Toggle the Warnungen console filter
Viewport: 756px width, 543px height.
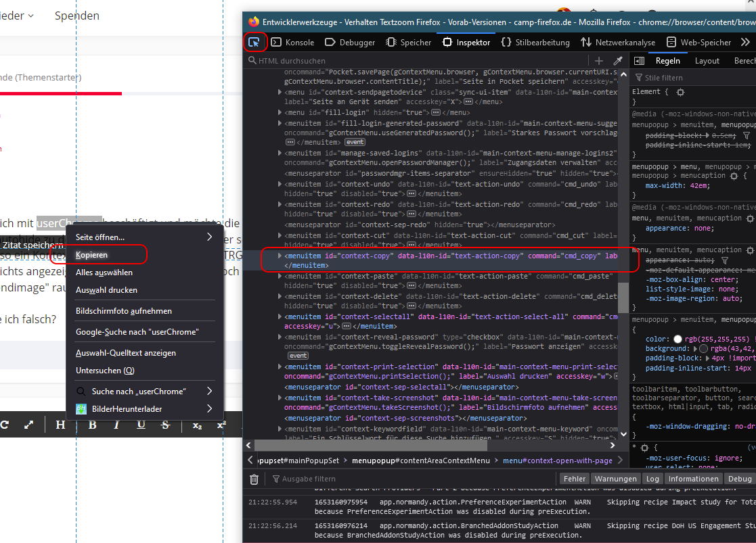click(615, 479)
